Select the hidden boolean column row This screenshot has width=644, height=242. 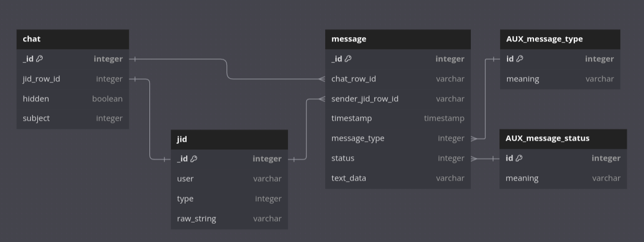72,99
